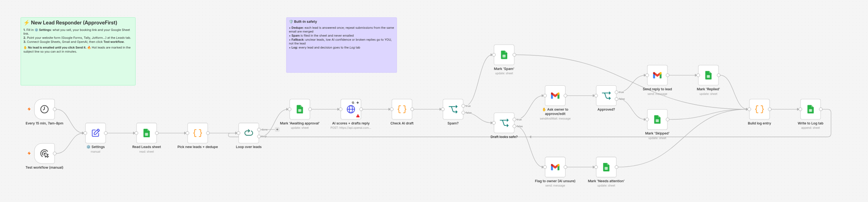Click the 'POST: https://api.openai.com...' subtitle text
The image size is (868, 202).
point(351,128)
